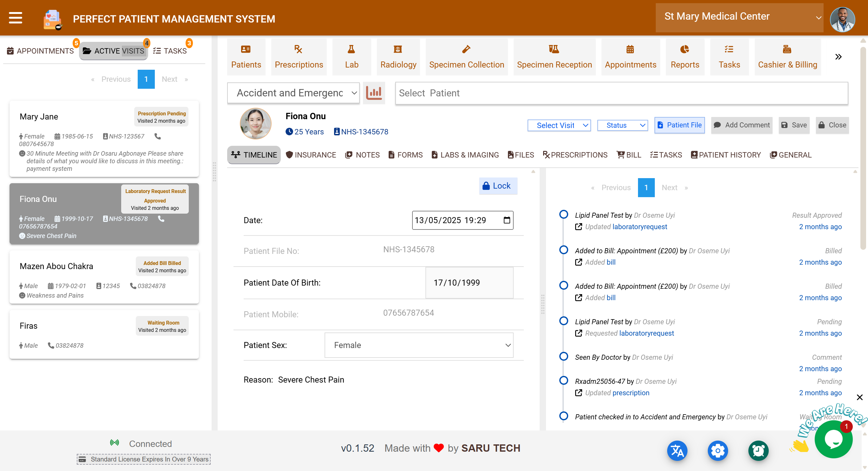Viewport: 868px width, 471px height.
Task: Click the Patient Date Of Birth field
Action: 470,283
